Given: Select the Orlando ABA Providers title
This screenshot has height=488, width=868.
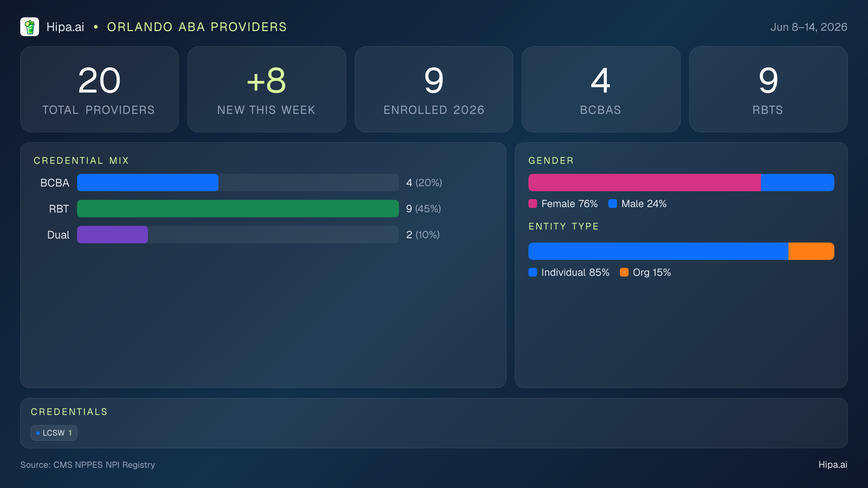Looking at the screenshot, I should pos(197,27).
